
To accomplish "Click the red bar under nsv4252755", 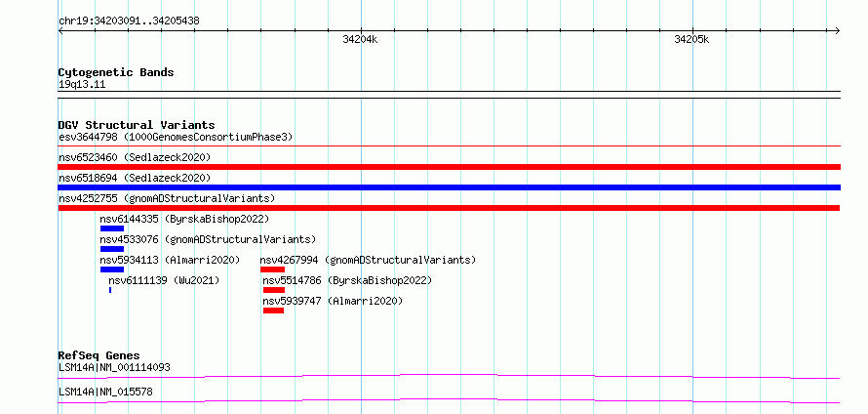I will pyautogui.click(x=449, y=208).
